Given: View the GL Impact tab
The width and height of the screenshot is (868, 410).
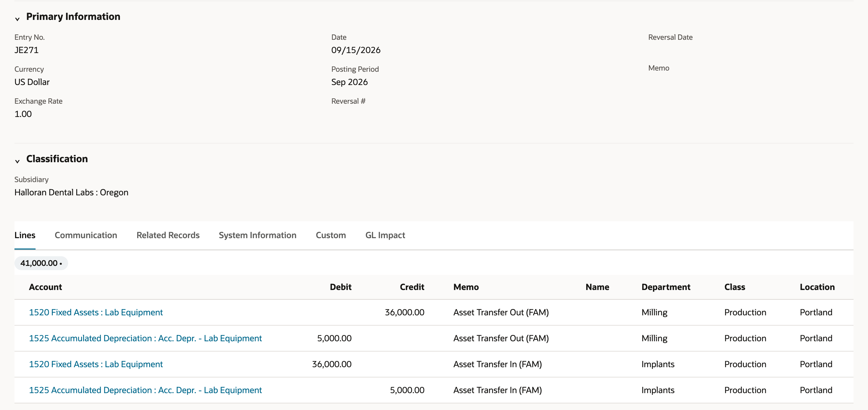Looking at the screenshot, I should pos(385,235).
